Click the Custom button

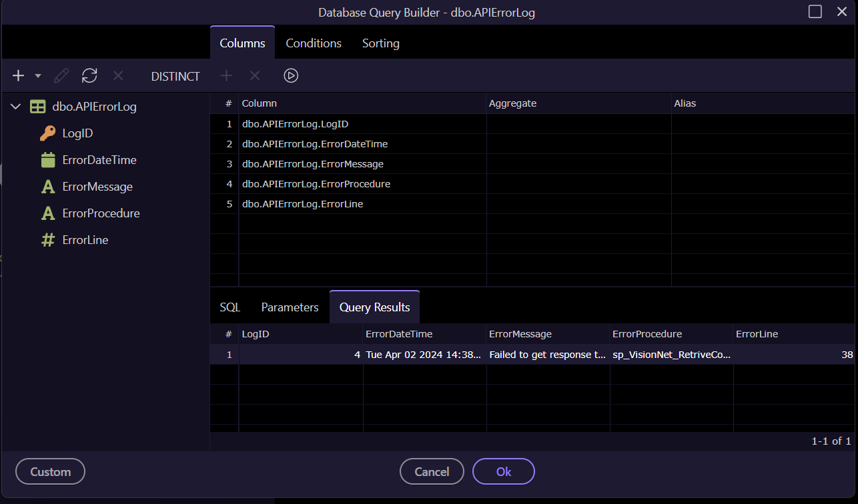51,471
